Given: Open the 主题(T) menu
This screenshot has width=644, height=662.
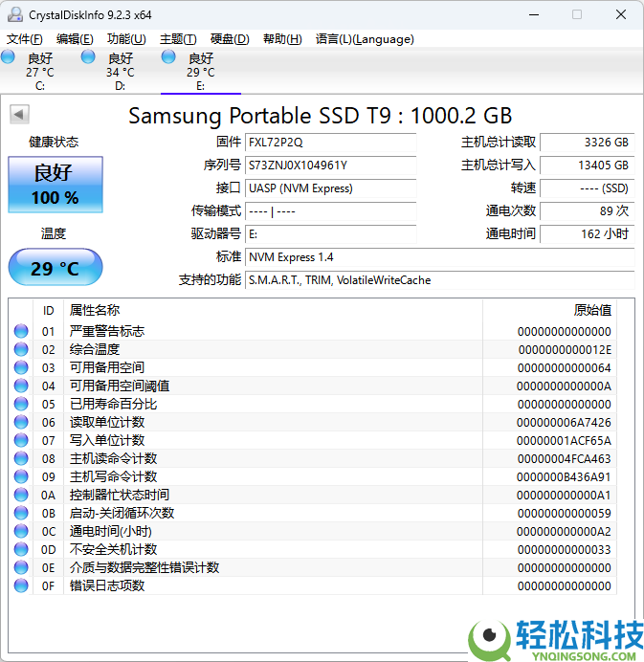Looking at the screenshot, I should 178,39.
